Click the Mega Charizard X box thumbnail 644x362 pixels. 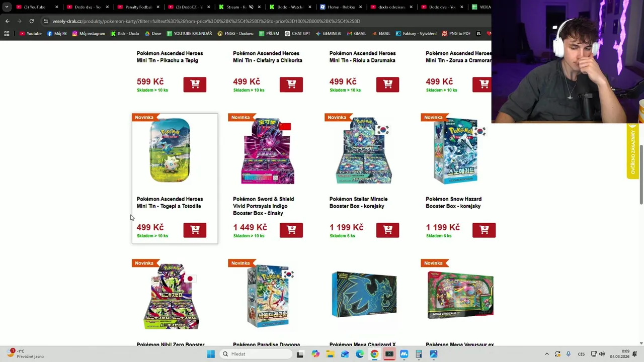click(364, 295)
